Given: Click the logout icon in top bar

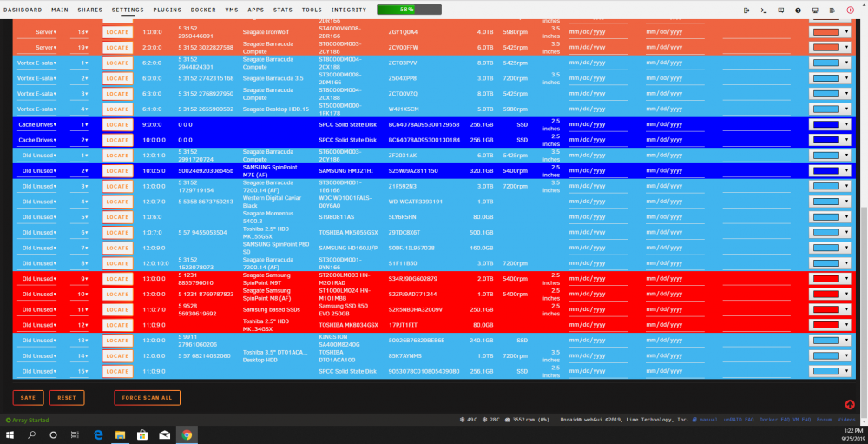Looking at the screenshot, I should pos(746,10).
